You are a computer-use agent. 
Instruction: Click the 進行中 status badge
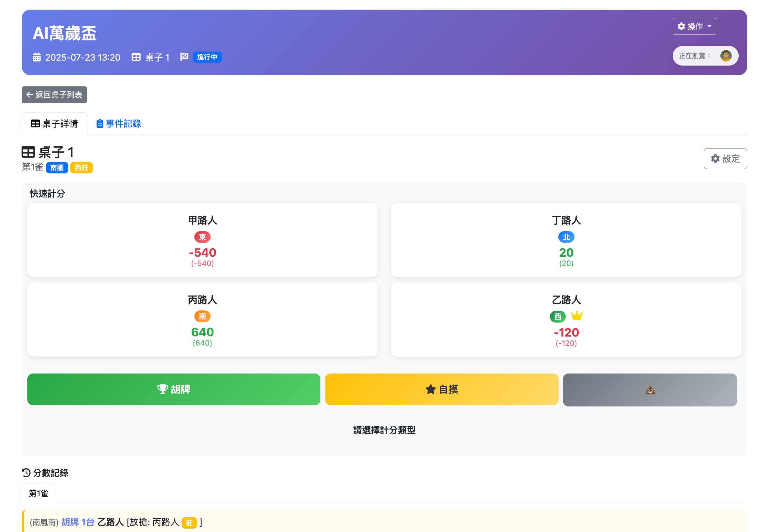[207, 57]
